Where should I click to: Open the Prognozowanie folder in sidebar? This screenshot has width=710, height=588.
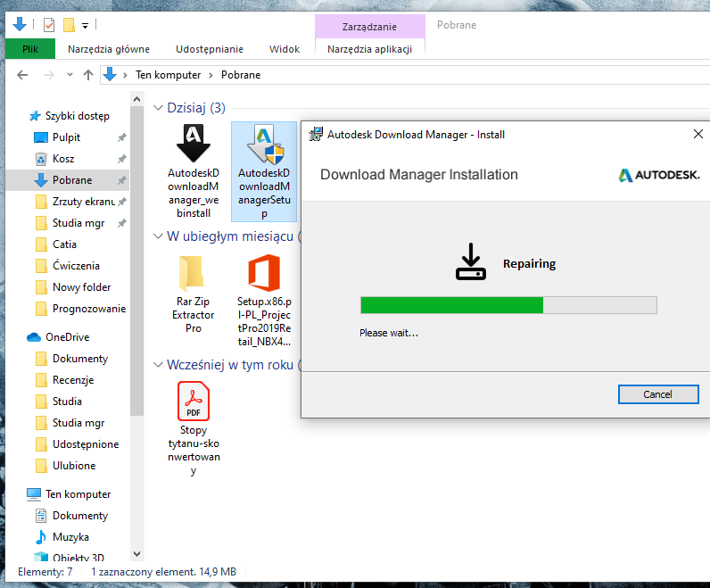click(89, 309)
